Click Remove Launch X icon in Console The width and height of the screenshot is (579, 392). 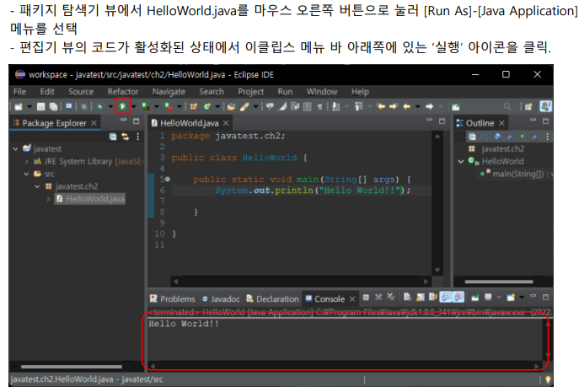378,297
